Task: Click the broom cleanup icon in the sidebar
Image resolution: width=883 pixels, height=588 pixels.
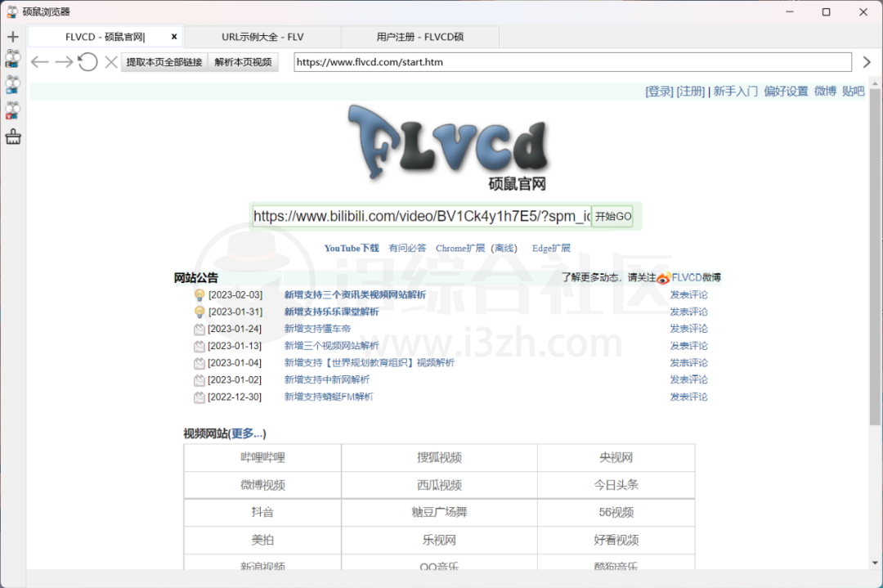Action: point(13,137)
